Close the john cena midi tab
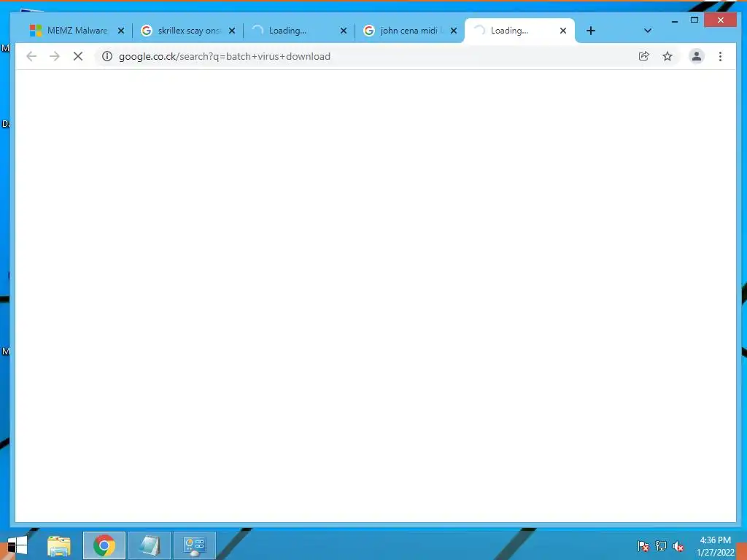Image resolution: width=747 pixels, height=560 pixels. coord(454,31)
